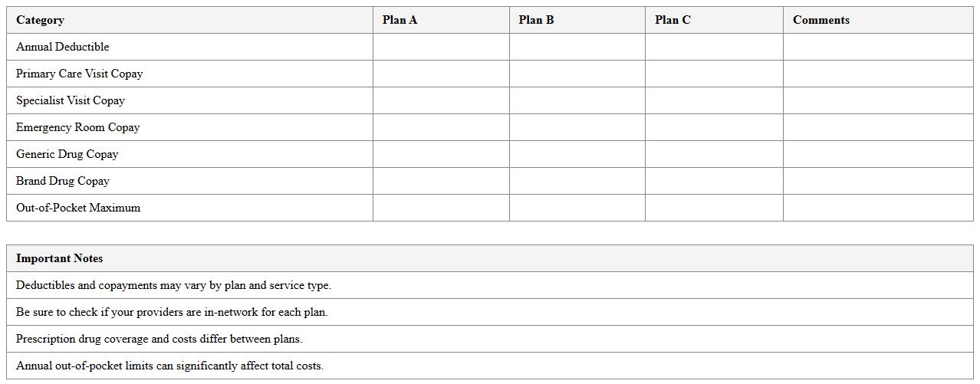Click the Emergency Room Copay label
Image resolution: width=980 pixels, height=384 pixels.
tap(77, 127)
